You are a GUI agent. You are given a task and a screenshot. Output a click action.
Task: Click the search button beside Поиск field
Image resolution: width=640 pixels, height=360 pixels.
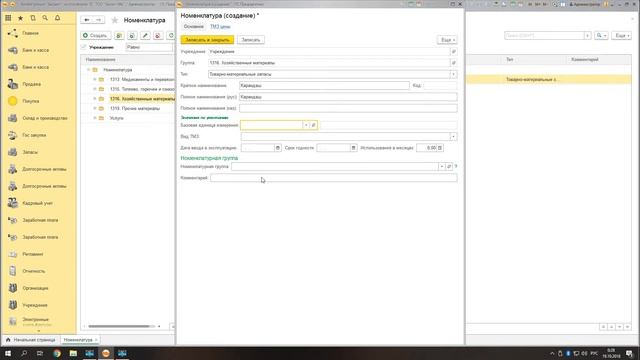pos(601,36)
